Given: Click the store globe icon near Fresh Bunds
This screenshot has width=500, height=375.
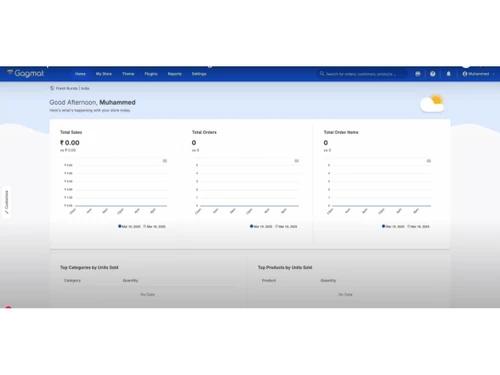Looking at the screenshot, I should [x=52, y=88].
